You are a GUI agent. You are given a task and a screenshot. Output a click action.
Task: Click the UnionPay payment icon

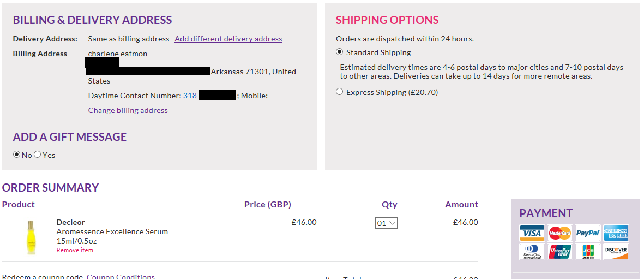point(559,252)
